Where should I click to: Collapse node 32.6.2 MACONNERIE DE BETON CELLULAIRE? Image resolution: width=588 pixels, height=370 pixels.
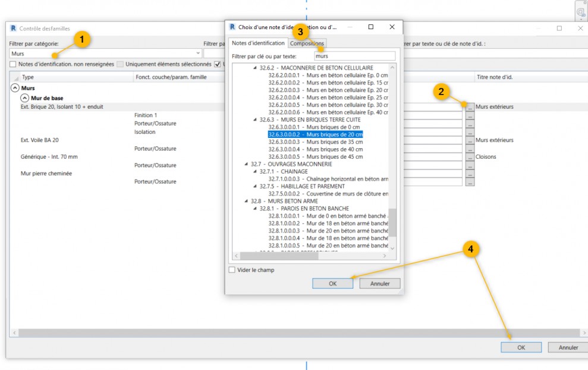255,68
